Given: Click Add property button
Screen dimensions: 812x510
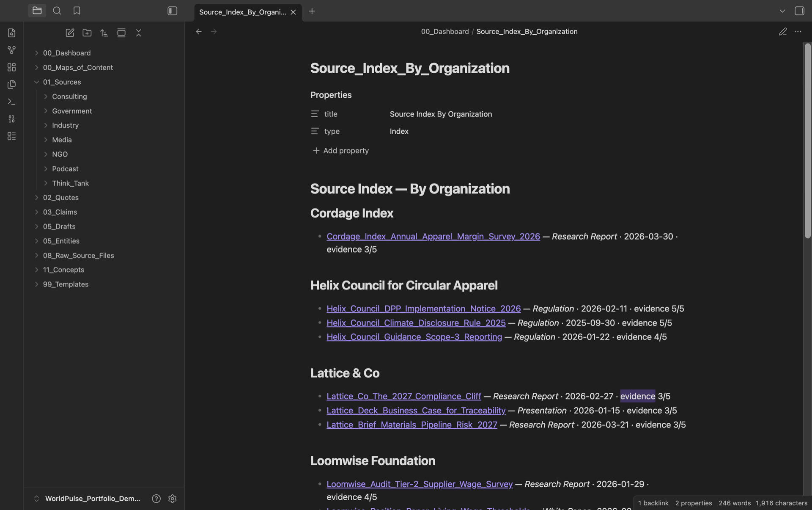Looking at the screenshot, I should (340, 151).
